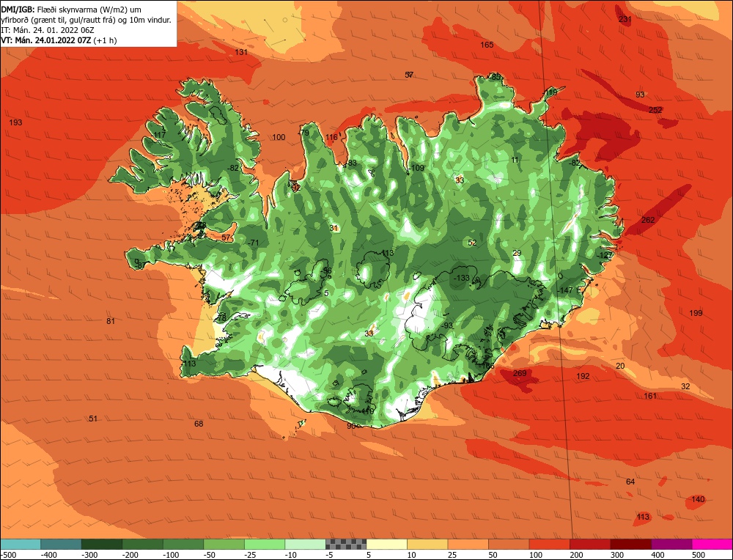Click the value 193 over the western sea
Image resolution: width=733 pixels, height=560 pixels.
coord(15,122)
